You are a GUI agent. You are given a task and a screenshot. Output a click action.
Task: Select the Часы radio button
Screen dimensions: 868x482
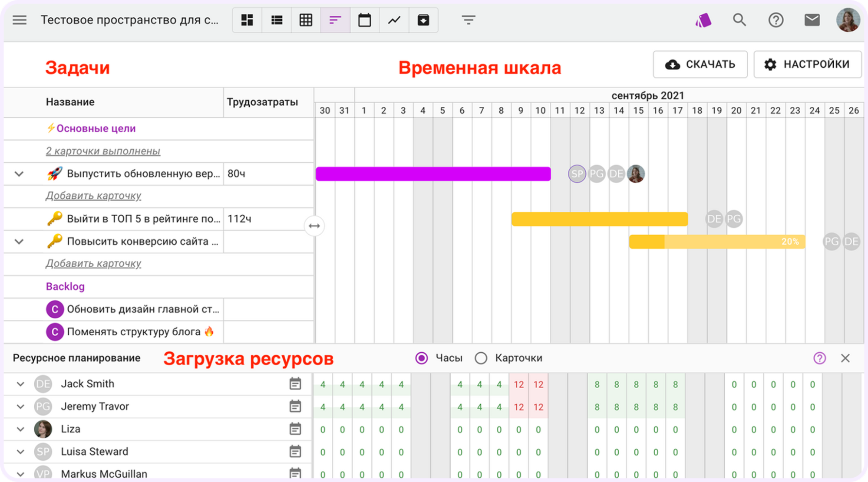(x=421, y=358)
